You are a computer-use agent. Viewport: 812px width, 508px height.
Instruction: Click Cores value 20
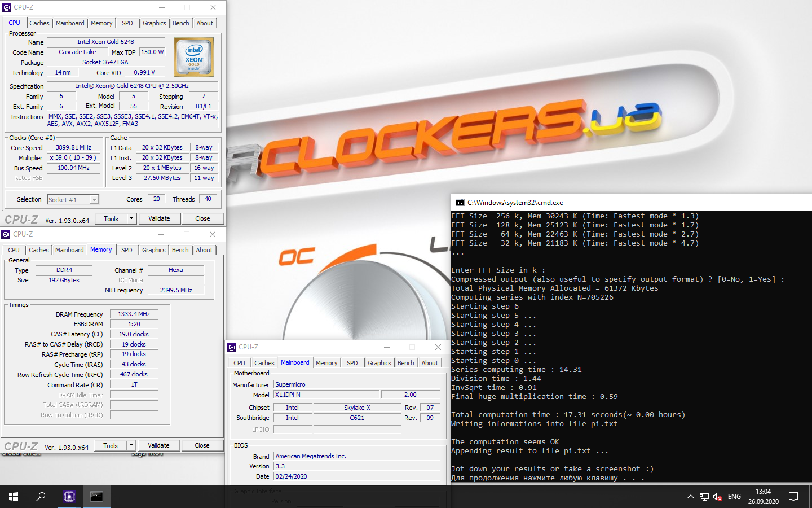(157, 199)
